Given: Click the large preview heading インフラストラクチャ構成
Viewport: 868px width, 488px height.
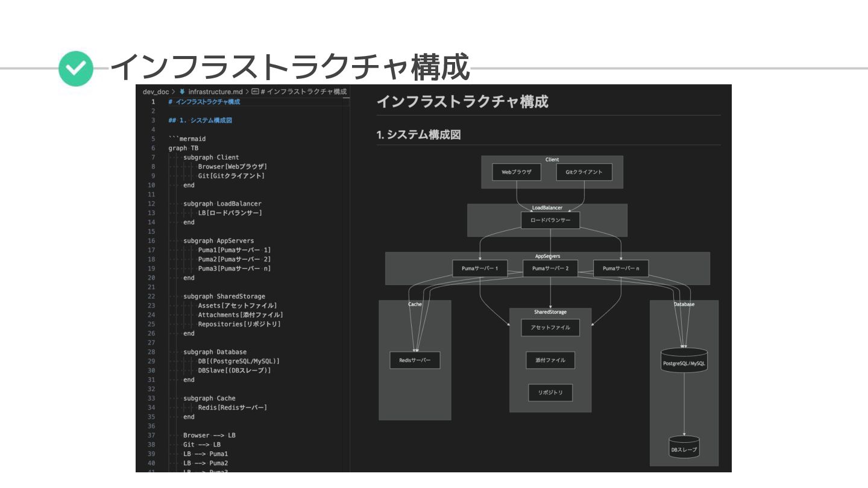Looking at the screenshot, I should (462, 101).
